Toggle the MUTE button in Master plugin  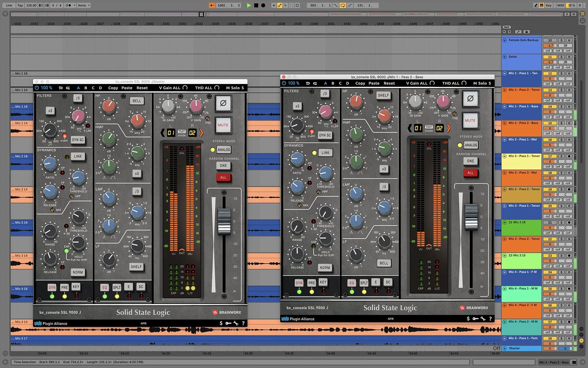(223, 125)
